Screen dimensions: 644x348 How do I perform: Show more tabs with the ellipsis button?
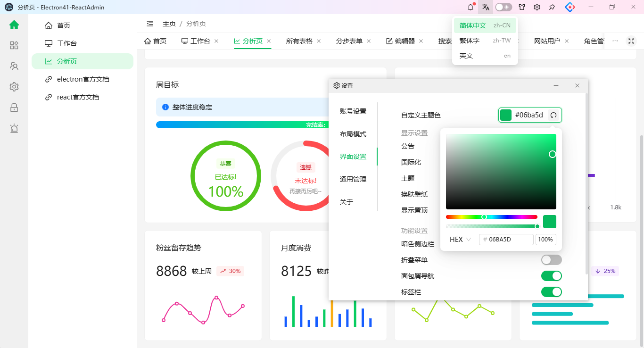615,41
